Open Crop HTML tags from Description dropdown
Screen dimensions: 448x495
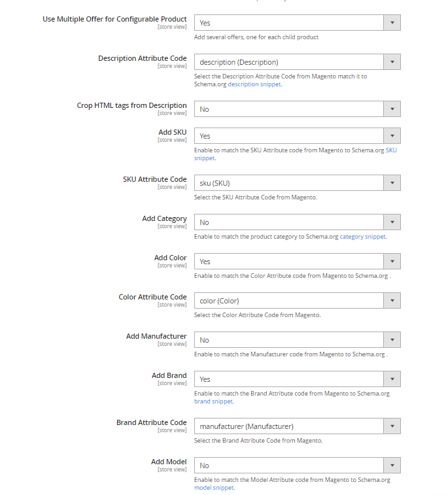click(x=297, y=109)
